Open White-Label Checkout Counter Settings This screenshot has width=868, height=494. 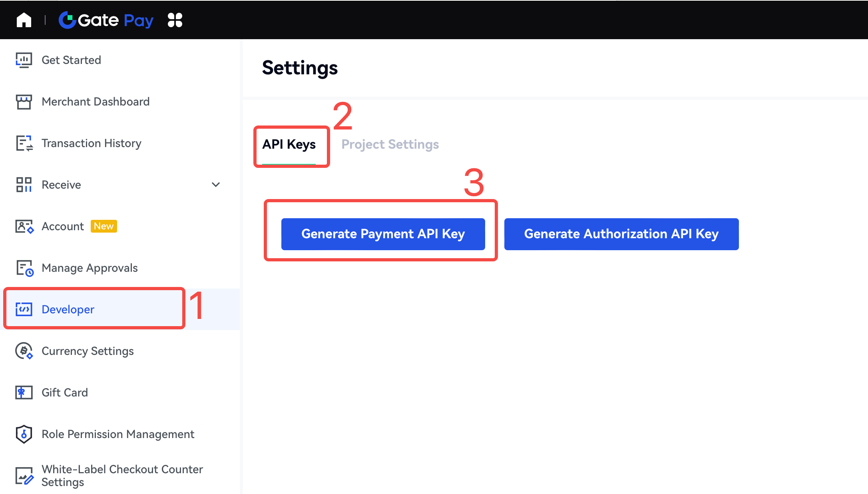pyautogui.click(x=122, y=476)
